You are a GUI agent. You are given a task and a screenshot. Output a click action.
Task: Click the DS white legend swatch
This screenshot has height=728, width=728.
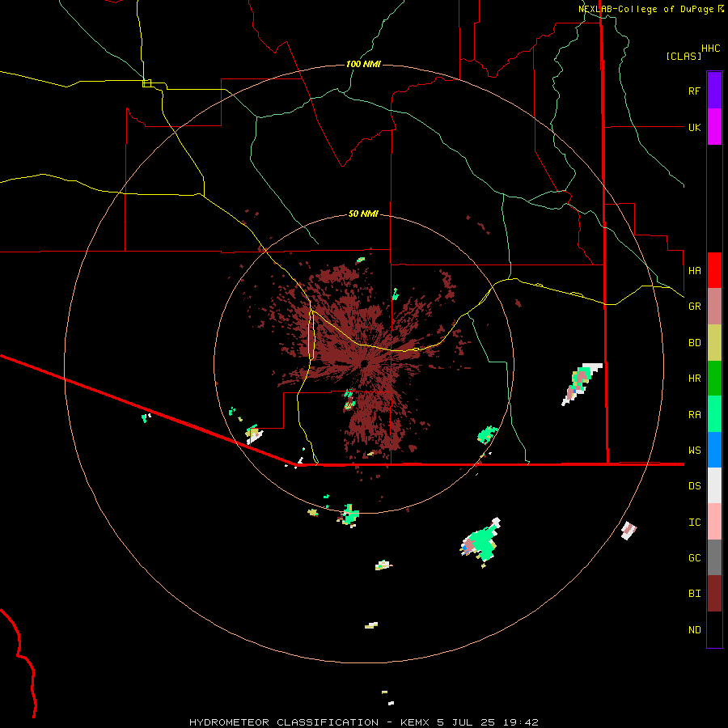coord(714,485)
